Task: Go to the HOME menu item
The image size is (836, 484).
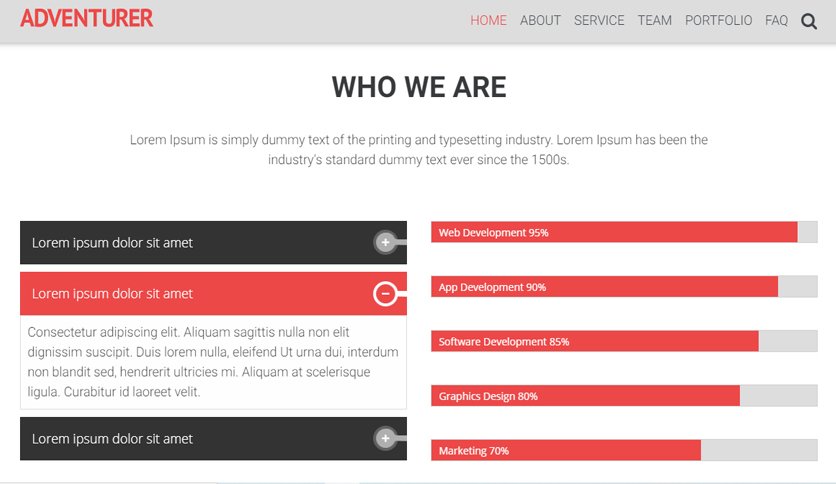Action: point(488,20)
